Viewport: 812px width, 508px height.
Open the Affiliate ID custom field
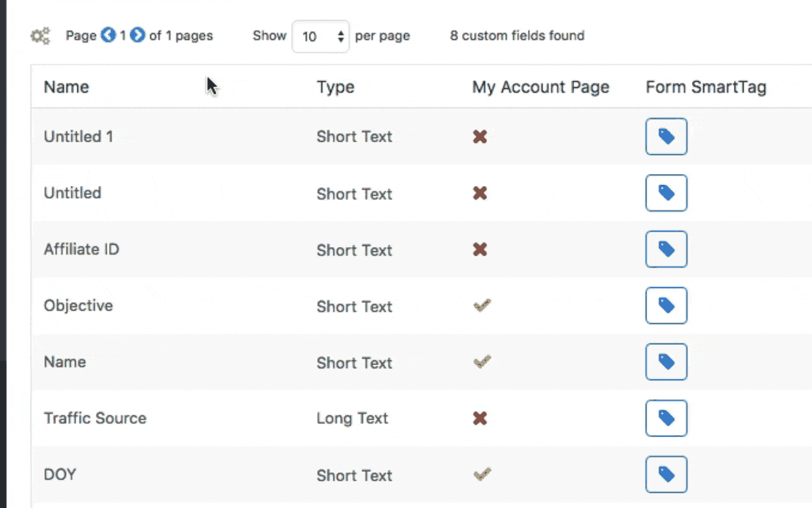81,249
